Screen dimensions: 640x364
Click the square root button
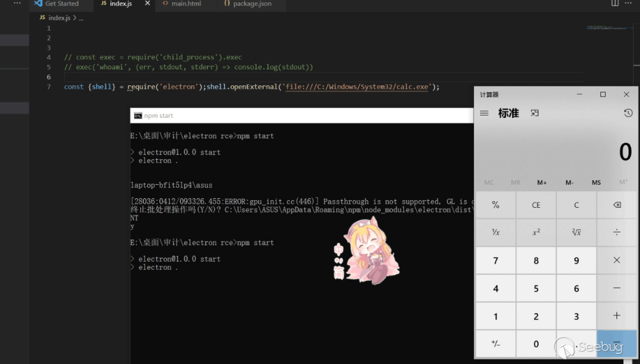coord(576,233)
